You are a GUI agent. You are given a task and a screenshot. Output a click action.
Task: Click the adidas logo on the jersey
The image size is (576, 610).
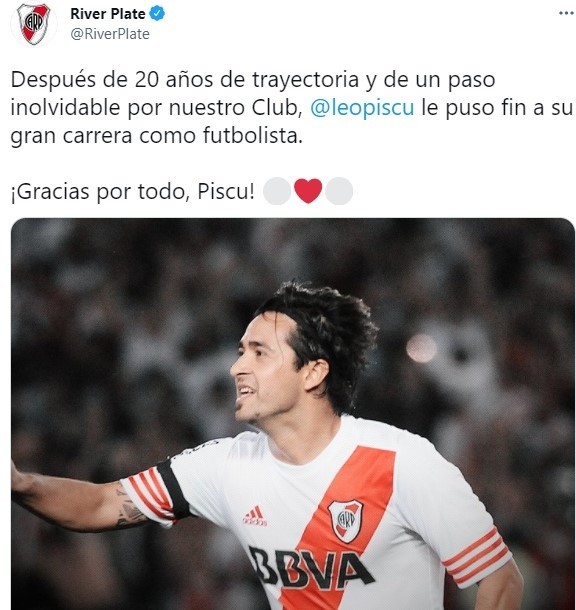pyautogui.click(x=255, y=516)
